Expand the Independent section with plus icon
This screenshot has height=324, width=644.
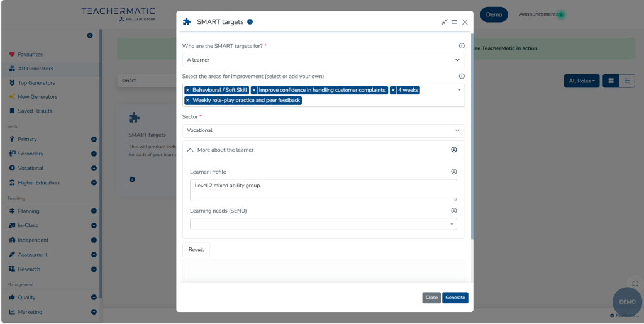(94, 240)
